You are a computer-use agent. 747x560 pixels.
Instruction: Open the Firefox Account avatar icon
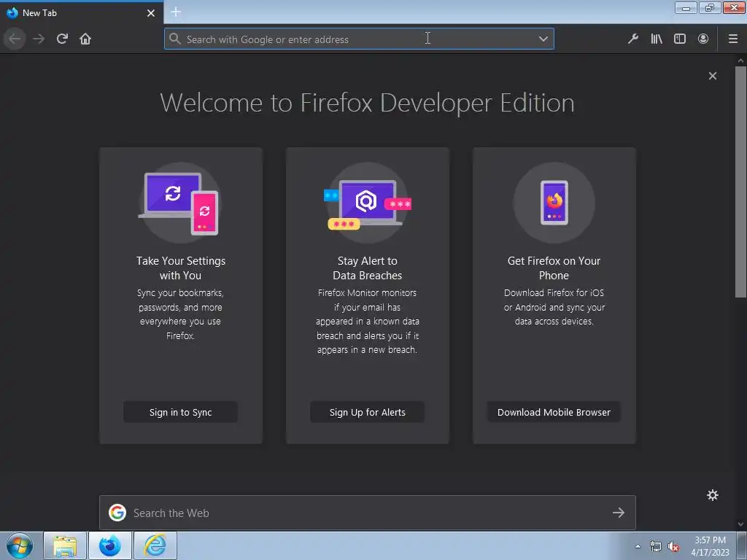point(703,39)
